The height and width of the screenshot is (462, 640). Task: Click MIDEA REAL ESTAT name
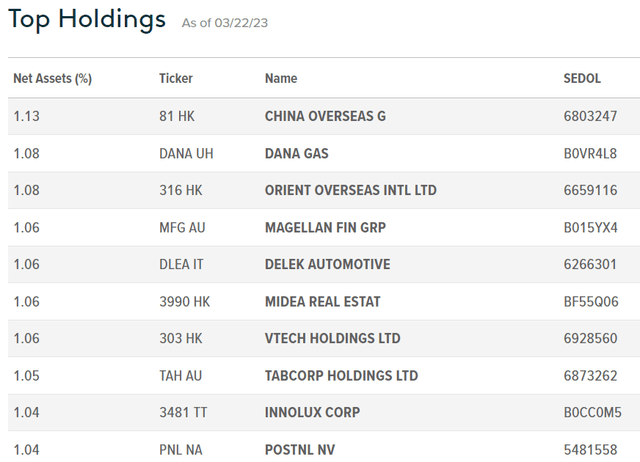tap(323, 301)
